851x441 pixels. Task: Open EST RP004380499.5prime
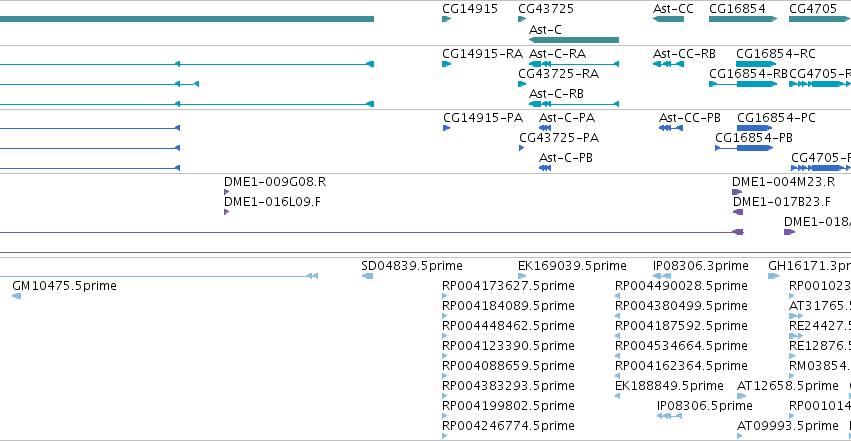(617, 316)
